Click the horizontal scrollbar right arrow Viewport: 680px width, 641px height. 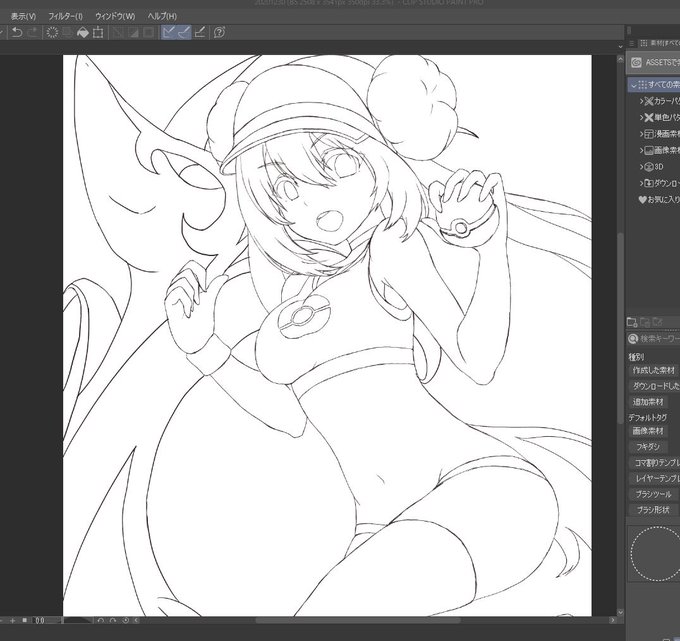613,621
